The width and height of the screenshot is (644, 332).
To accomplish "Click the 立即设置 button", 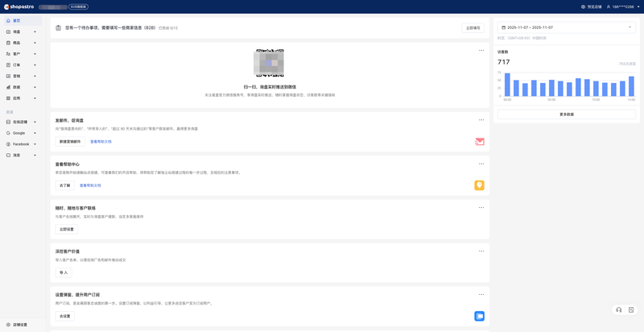I will pos(67,230).
